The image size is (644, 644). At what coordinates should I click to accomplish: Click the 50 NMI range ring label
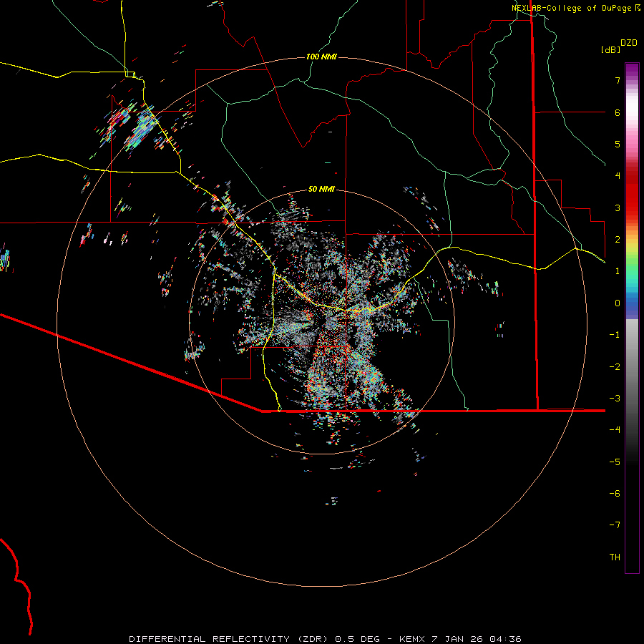[321, 189]
